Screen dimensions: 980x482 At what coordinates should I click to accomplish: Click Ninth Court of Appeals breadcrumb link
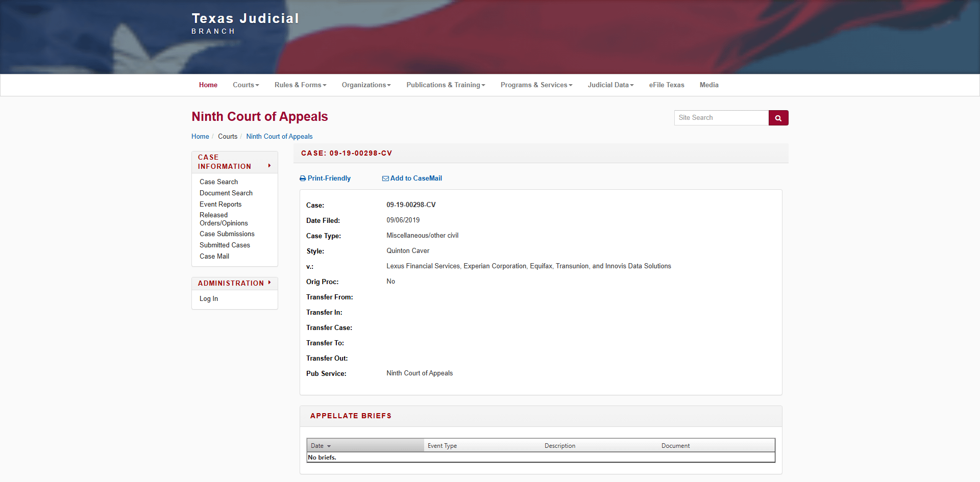tap(279, 137)
